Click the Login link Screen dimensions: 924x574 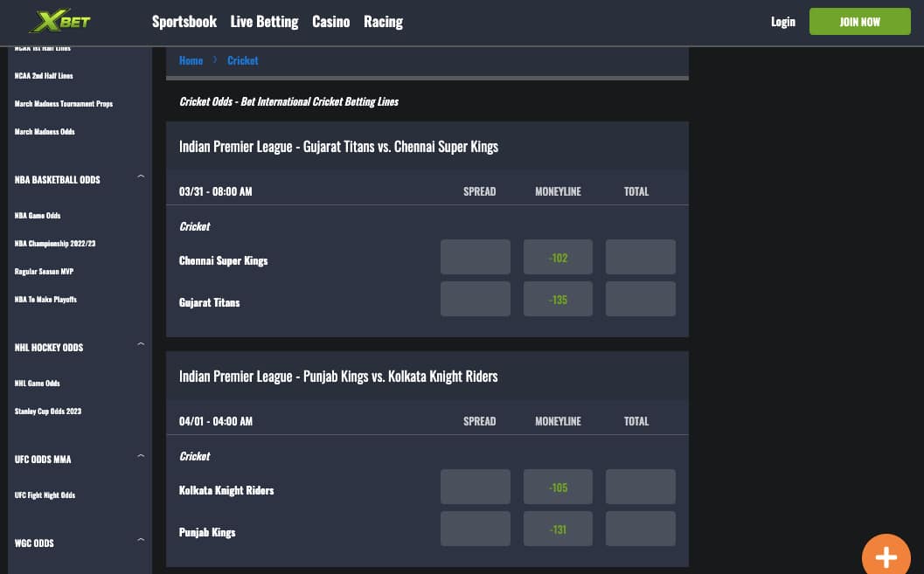coord(783,22)
